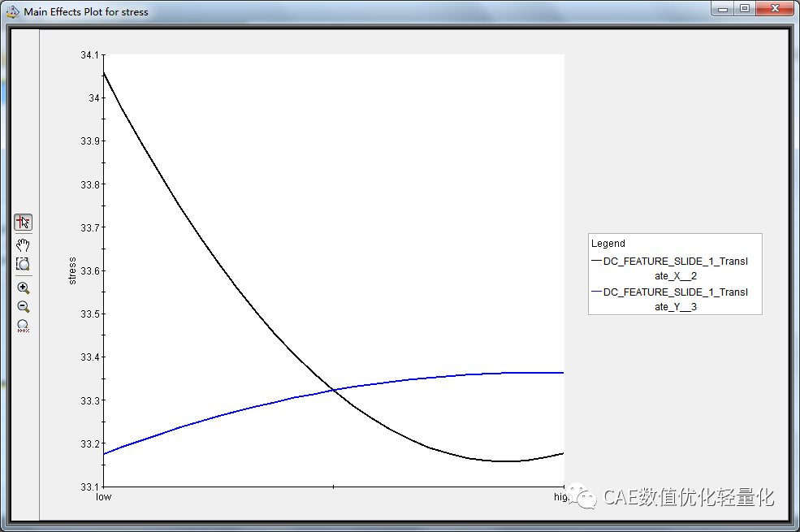This screenshot has height=532, width=800.
Task: Select the Translate_X__2 legend entry
Action: click(675, 268)
